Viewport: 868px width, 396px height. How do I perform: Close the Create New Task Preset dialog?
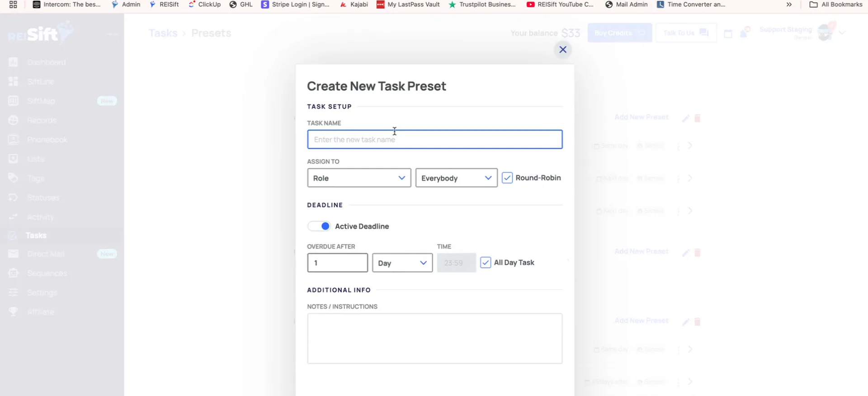tap(563, 50)
